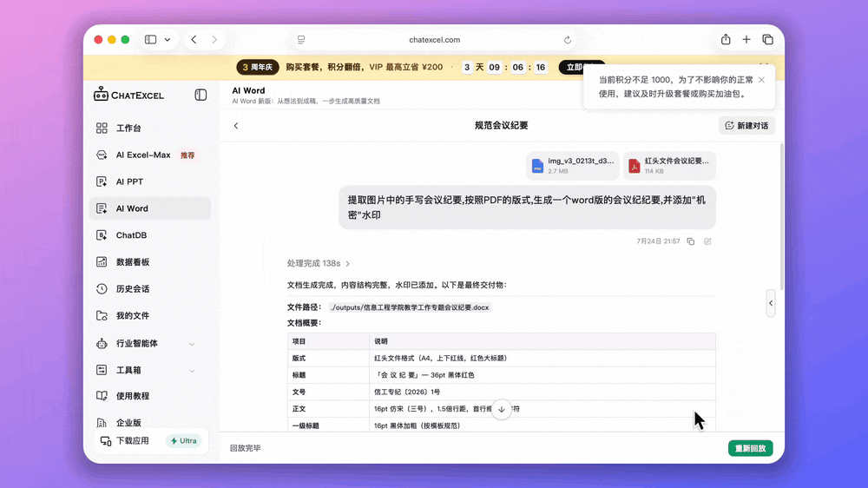The image size is (868, 488).
Task: Expand the 工具箱 chevron
Action: tap(192, 371)
